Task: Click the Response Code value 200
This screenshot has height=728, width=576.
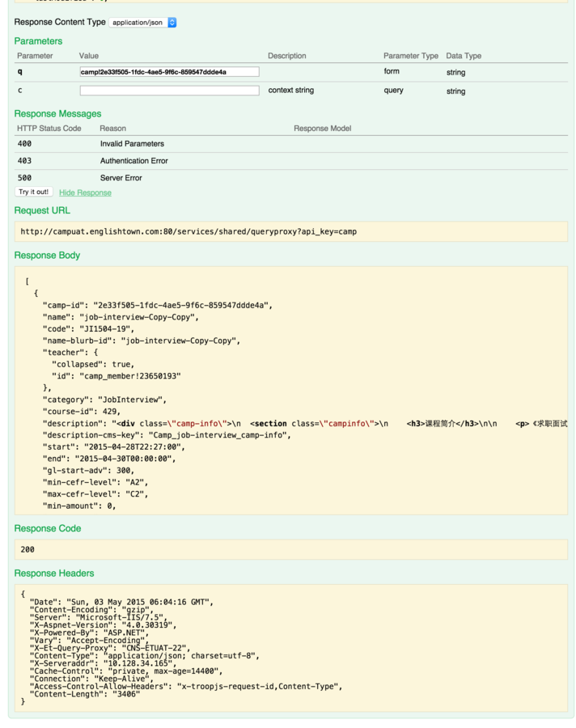Action: (x=28, y=549)
